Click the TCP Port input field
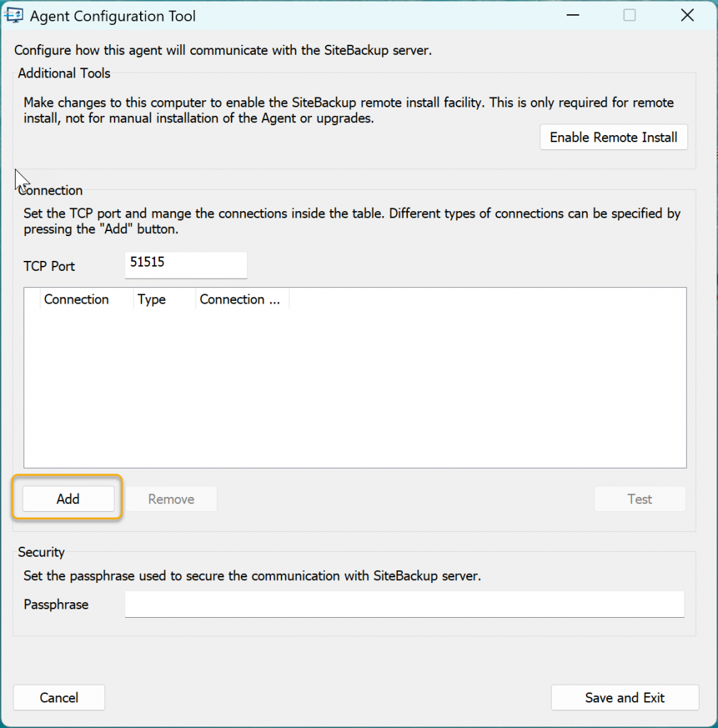The image size is (718, 728). pos(186,265)
